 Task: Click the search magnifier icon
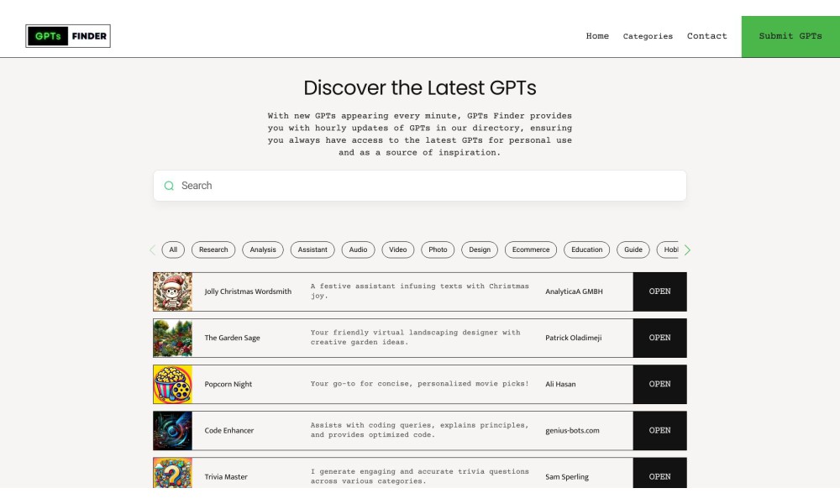point(169,186)
